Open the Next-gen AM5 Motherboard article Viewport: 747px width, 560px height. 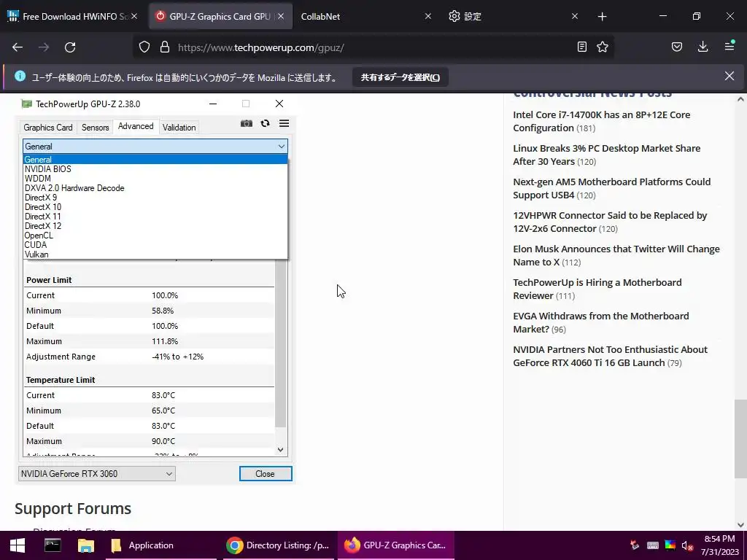pyautogui.click(x=612, y=189)
